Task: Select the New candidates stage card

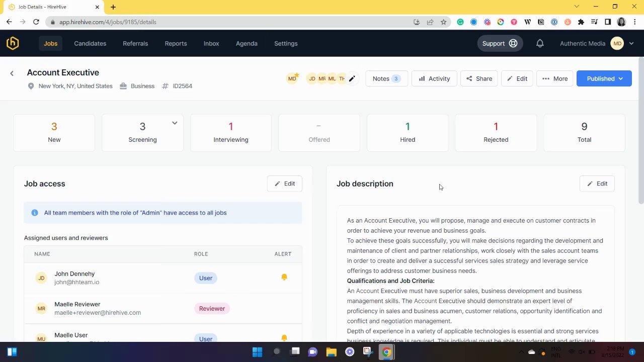Action: (x=54, y=133)
